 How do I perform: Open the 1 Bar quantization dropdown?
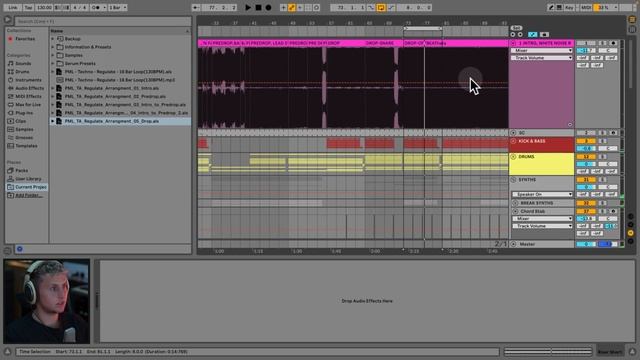click(118, 7)
